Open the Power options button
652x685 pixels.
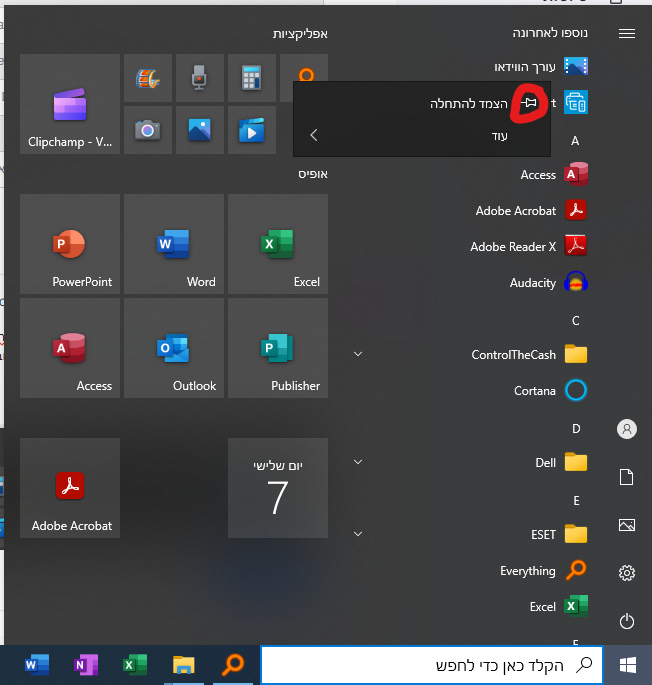pos(627,621)
